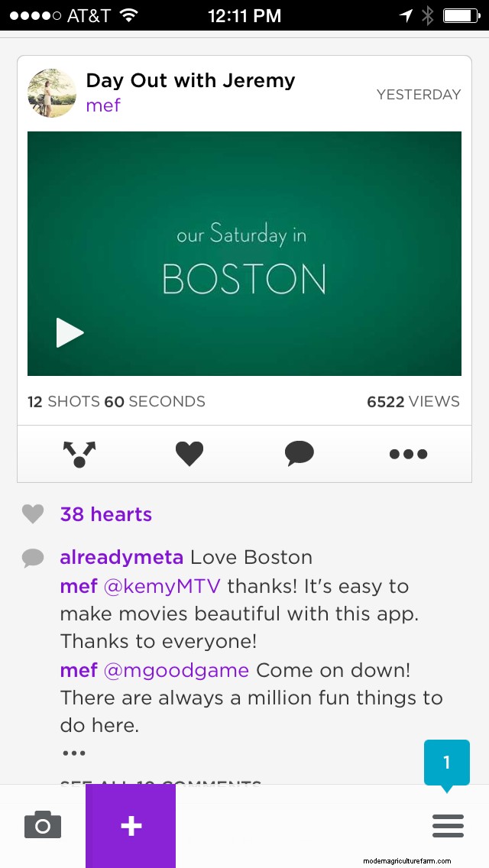Screen dimensions: 489x868
Task: Open alreadymeta's profile link
Action: [121, 557]
